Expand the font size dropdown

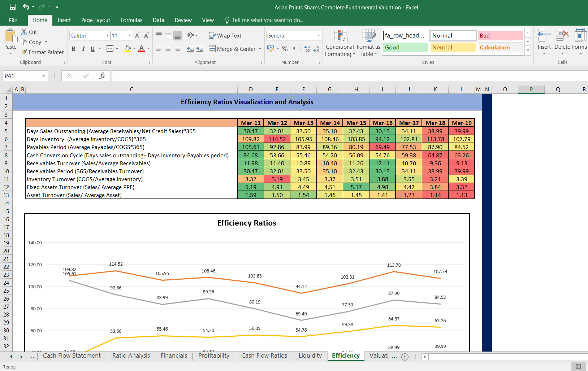click(129, 35)
